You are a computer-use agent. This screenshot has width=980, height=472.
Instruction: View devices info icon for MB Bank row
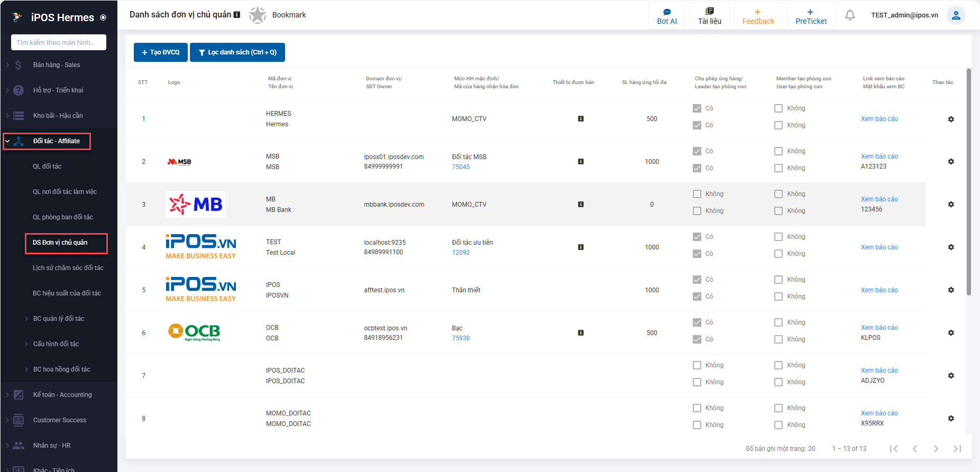tap(581, 204)
